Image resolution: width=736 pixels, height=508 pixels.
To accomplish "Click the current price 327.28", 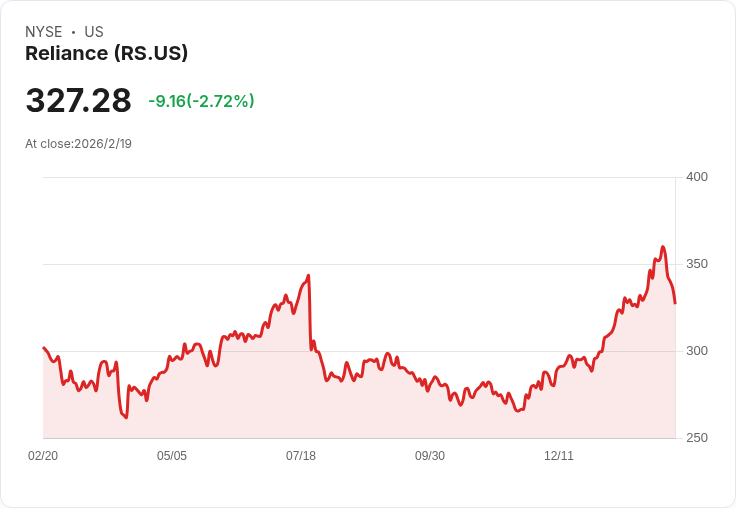I will coord(78,100).
